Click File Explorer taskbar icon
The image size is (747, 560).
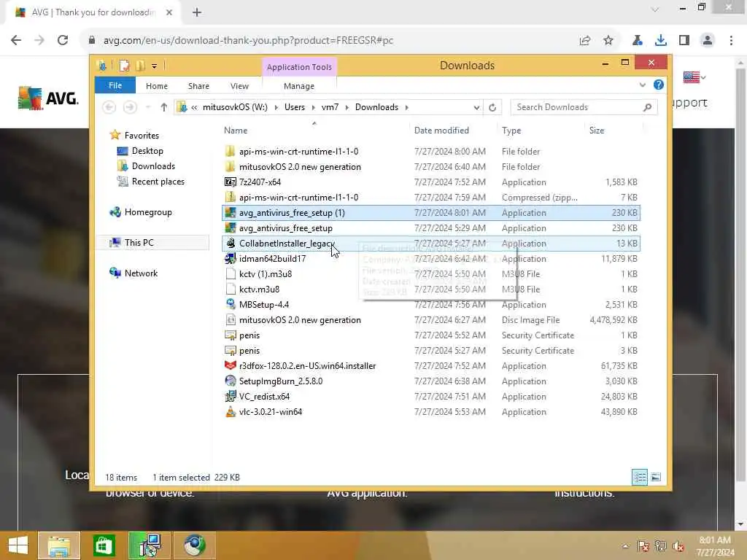(59, 545)
